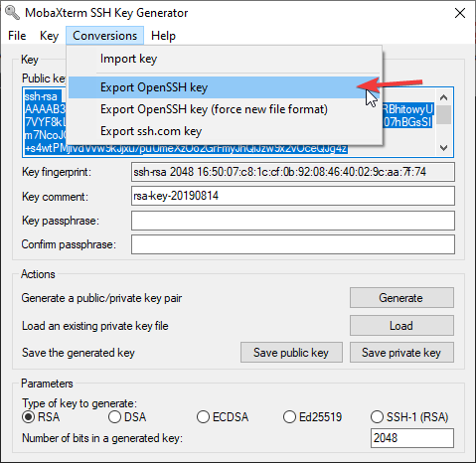
Task: Select the ECDSA key type
Action: pyautogui.click(x=223, y=417)
